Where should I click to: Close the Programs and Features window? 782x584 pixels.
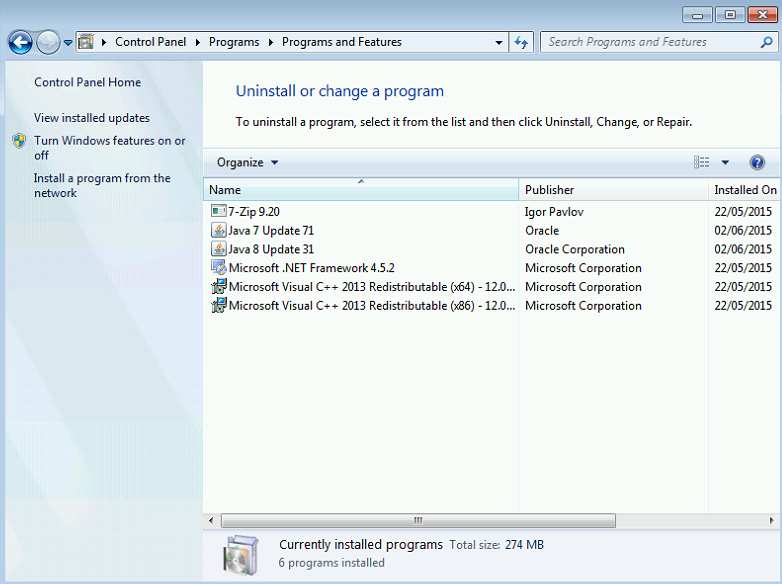coord(763,15)
